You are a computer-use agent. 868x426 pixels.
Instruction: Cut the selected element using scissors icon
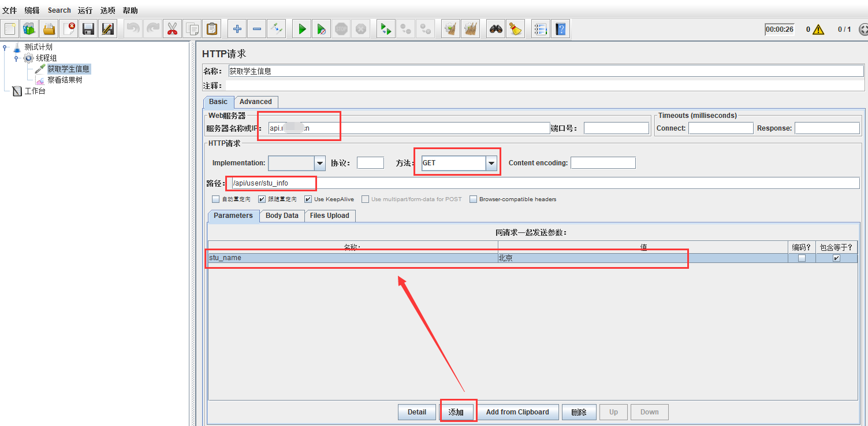(x=172, y=28)
